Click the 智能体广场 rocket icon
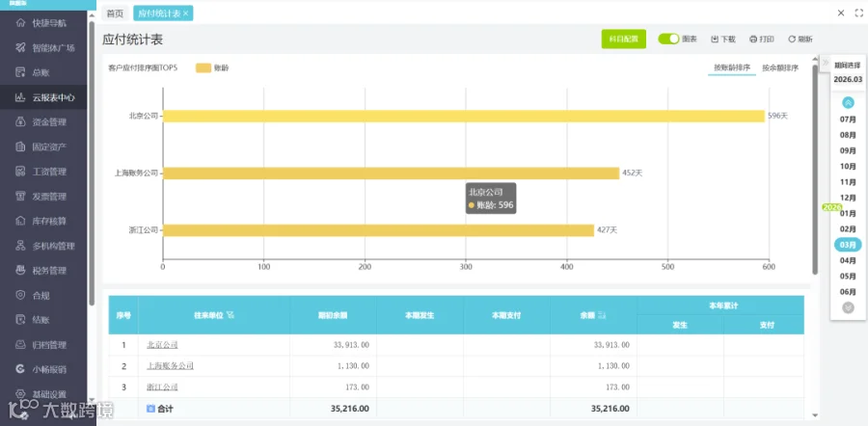Screen dimensions: 868x426 click(20, 47)
